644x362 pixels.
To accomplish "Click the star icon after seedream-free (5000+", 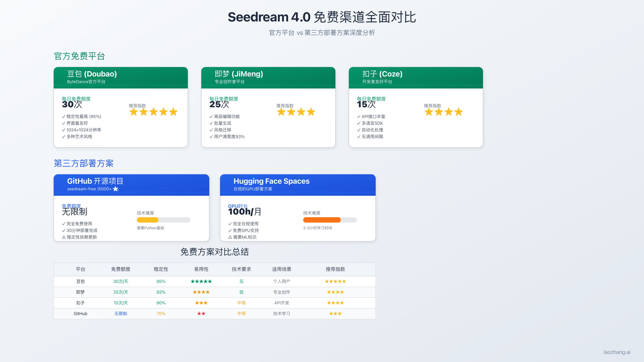I will [116, 189].
